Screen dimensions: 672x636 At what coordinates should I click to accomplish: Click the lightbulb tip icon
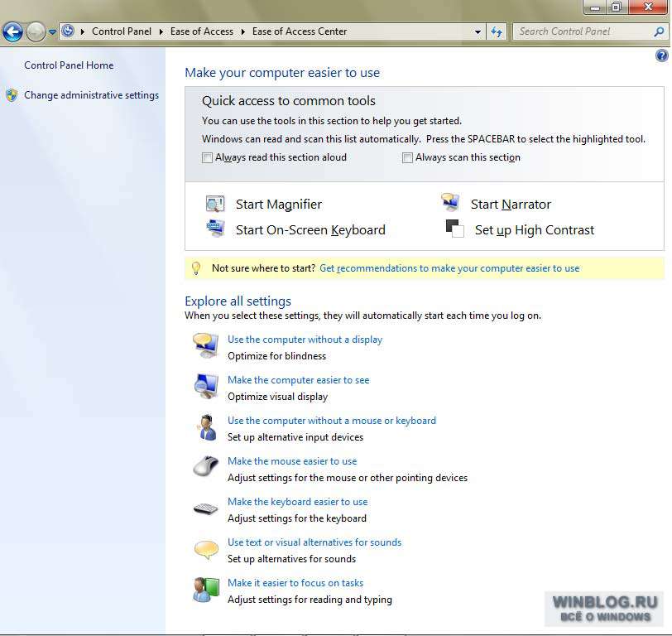coord(196,268)
